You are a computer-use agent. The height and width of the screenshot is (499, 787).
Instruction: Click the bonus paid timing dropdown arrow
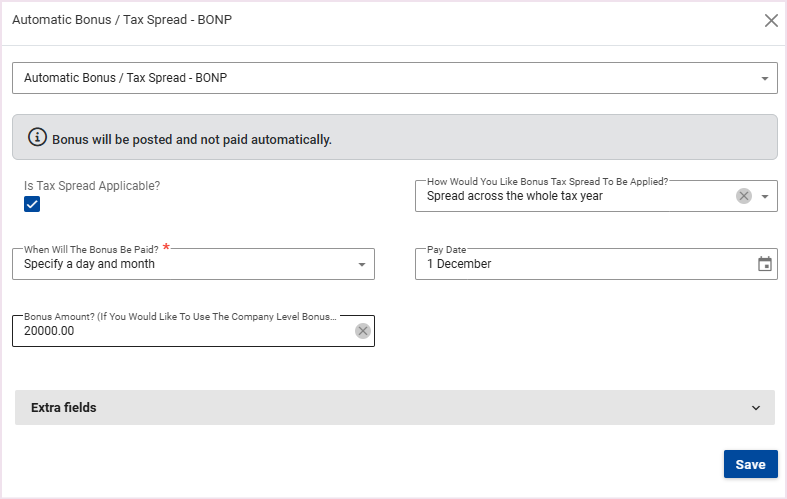pos(362,265)
